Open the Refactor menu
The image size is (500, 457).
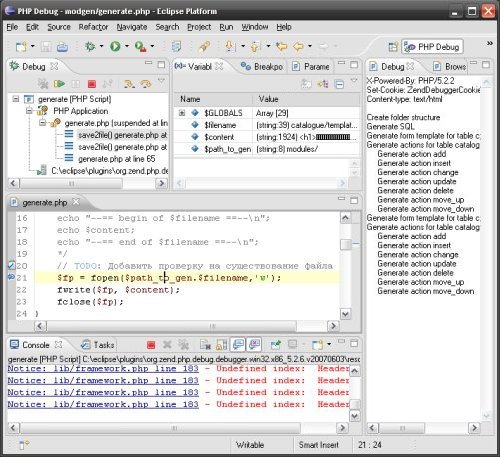click(93, 27)
